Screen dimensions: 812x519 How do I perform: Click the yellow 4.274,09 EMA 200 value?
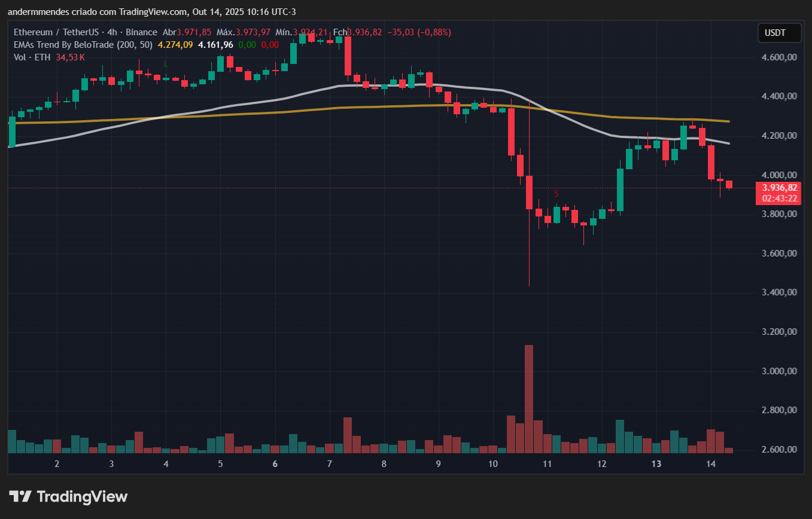(175, 45)
